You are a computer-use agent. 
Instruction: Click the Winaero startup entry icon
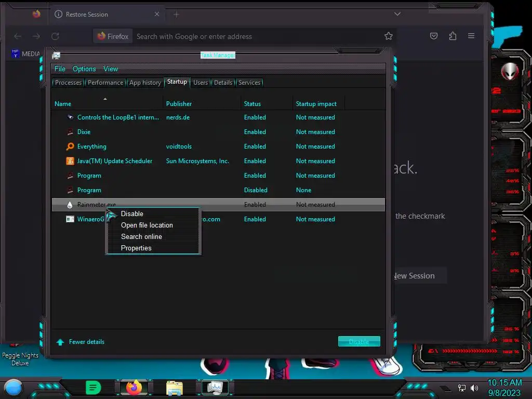[x=70, y=219]
